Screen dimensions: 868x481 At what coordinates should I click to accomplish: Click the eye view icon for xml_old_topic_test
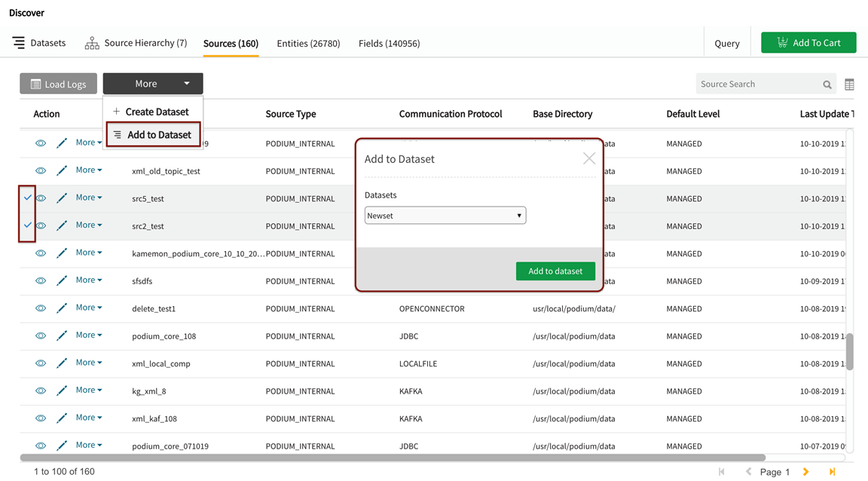[x=41, y=171]
